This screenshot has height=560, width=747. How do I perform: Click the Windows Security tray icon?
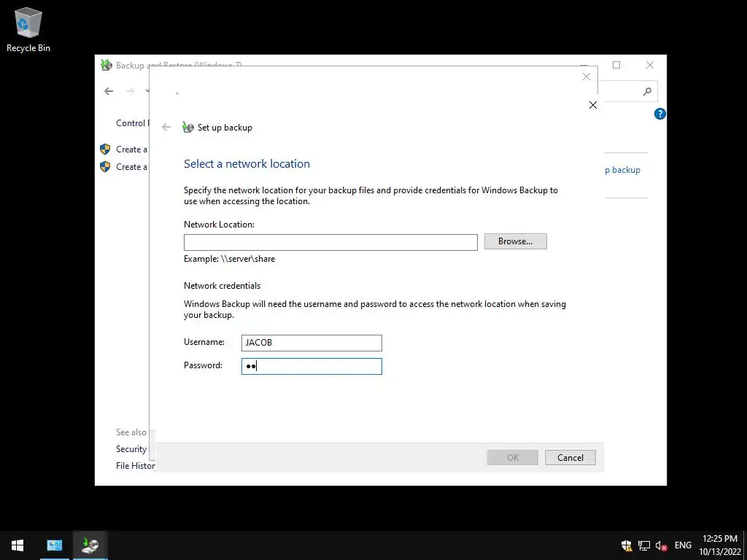pos(627,545)
